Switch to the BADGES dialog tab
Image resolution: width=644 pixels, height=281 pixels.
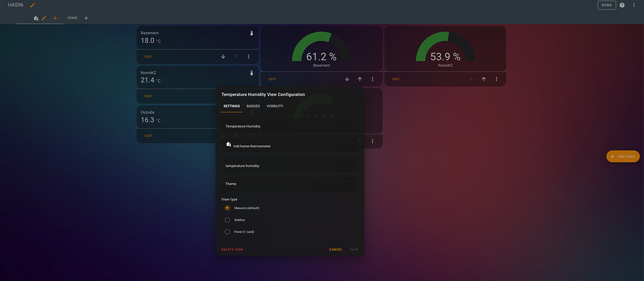253,106
